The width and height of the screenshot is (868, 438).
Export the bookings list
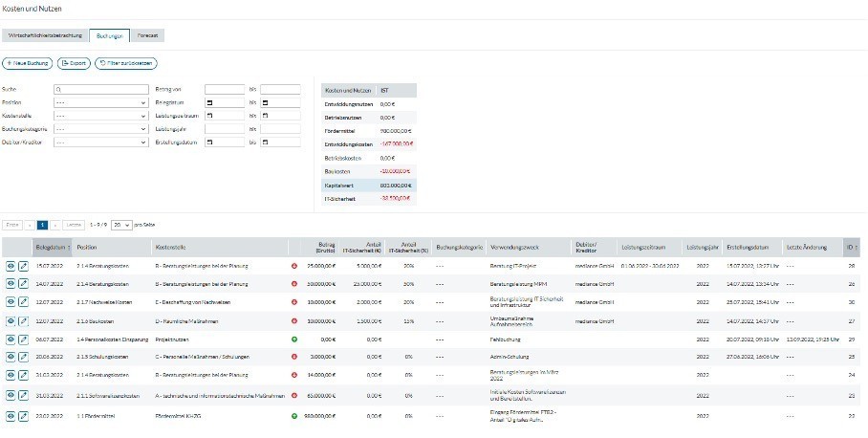(74, 63)
